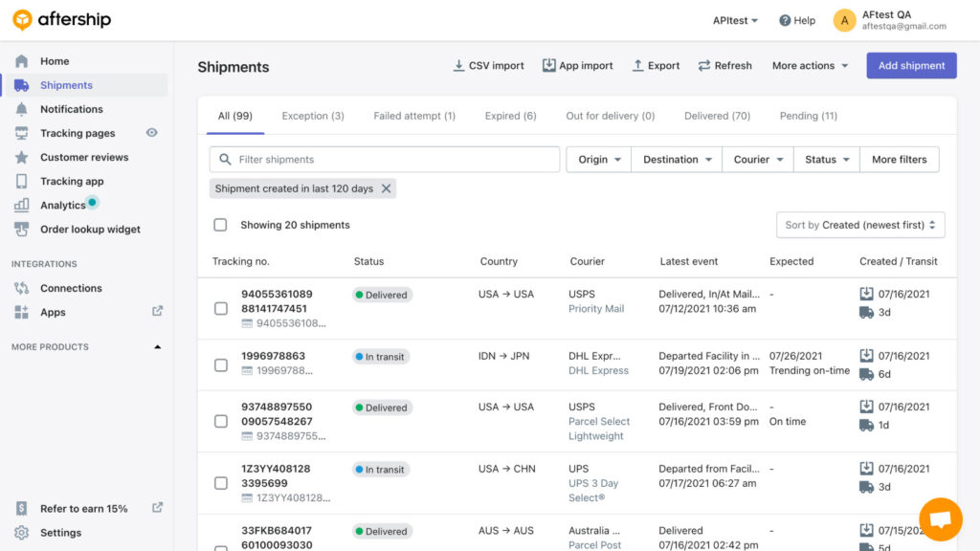Click the Add shipment button
The width and height of the screenshot is (980, 551).
pyautogui.click(x=911, y=66)
